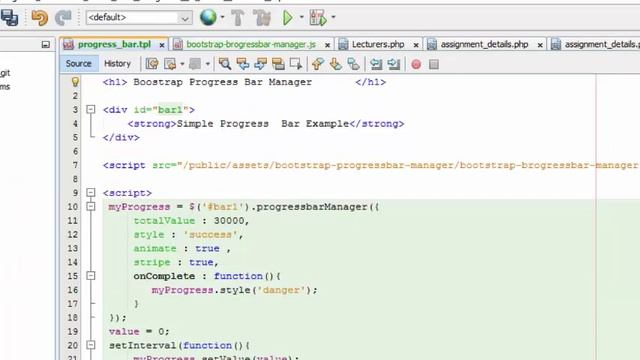Stop Macro Recording grey square
640x360 pixels.
point(434,64)
